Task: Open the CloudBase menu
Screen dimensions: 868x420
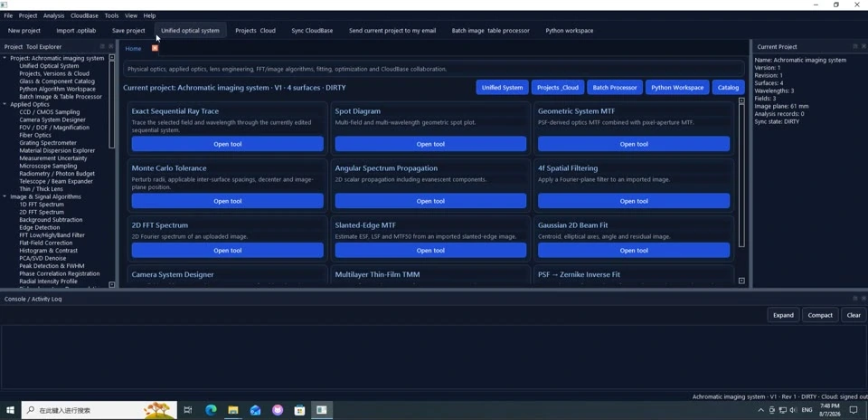Action: (84, 15)
